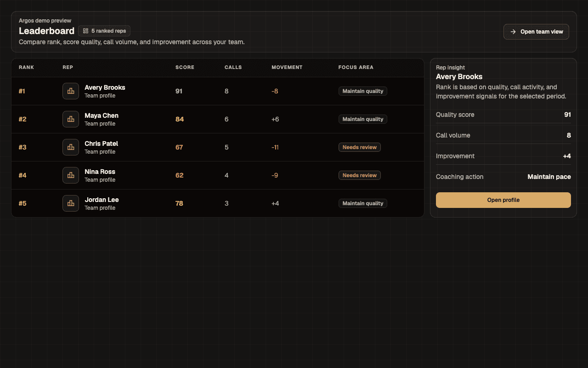The height and width of the screenshot is (368, 588).
Task: Select Avery Brooks' Maintain quality tag
Action: (362, 91)
